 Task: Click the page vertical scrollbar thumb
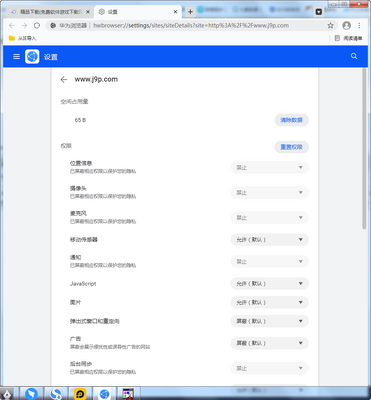click(x=364, y=148)
